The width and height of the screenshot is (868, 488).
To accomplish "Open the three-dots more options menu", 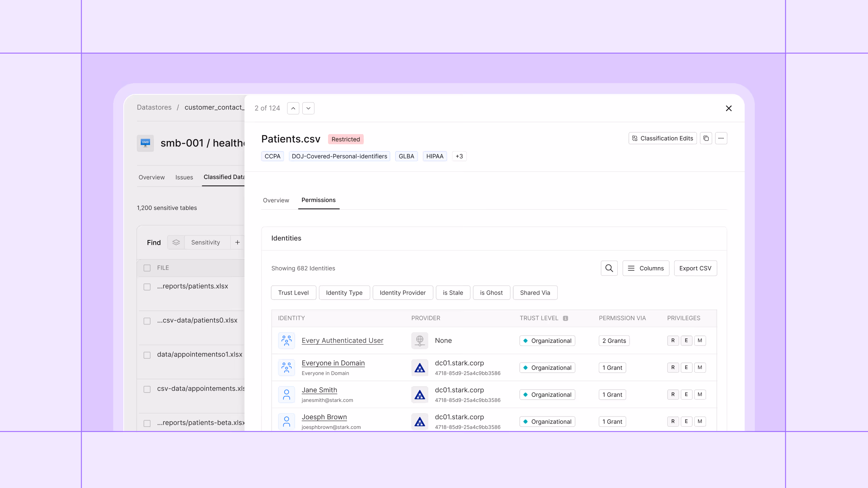I will click(721, 138).
